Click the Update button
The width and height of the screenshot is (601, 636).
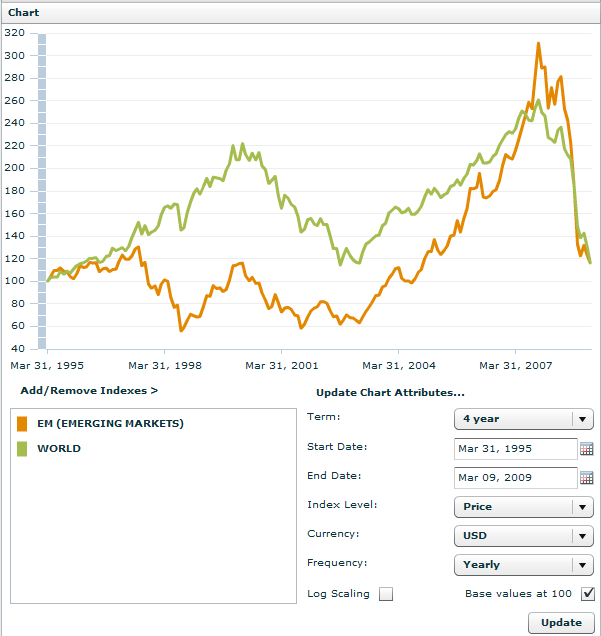point(560,622)
